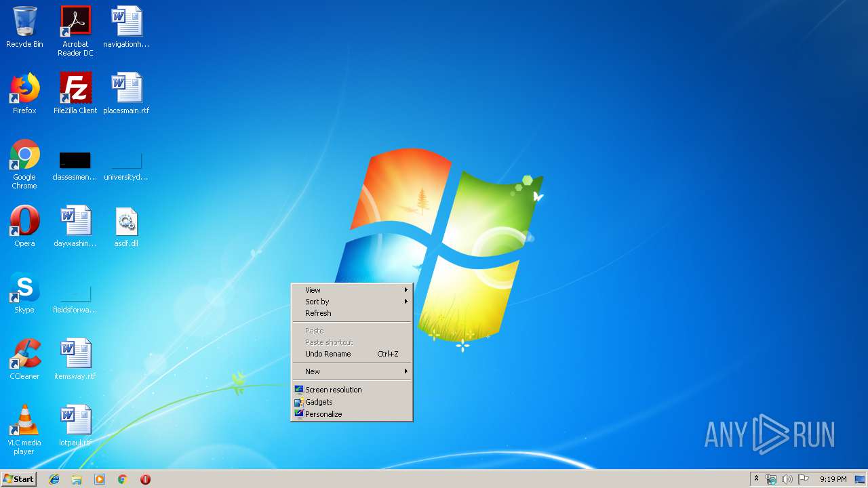The image size is (868, 488).
Task: Select the navigationh... Word document icon
Action: point(126,27)
